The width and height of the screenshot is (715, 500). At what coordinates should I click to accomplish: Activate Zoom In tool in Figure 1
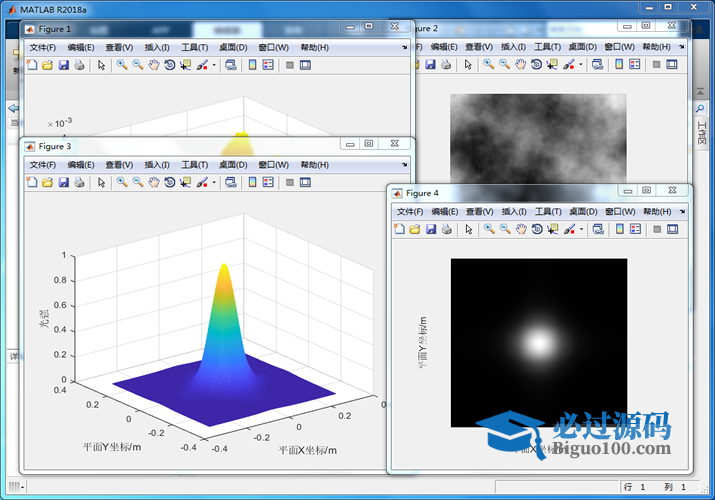122,65
